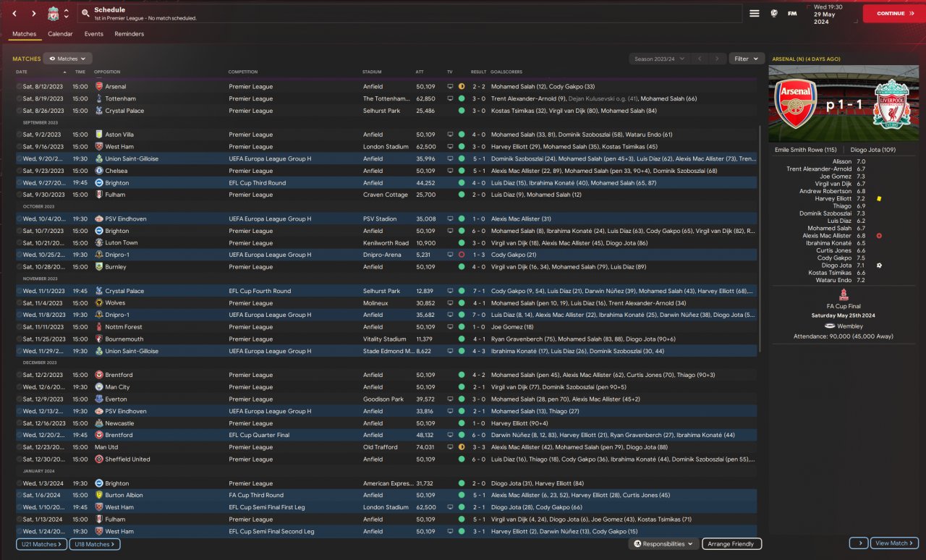Click the Wembley stadium icon
This screenshot has width=926, height=560.
[829, 326]
